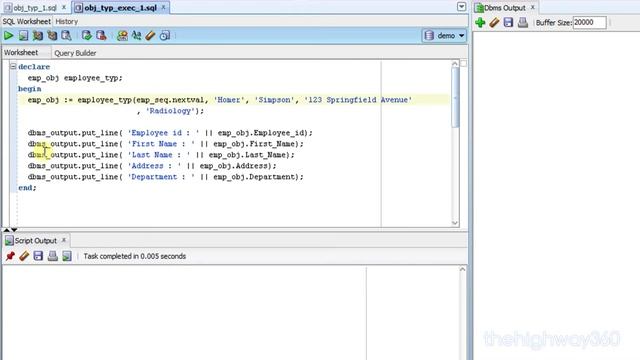This screenshot has width=640, height=360.
Task: Click emp_obj.Last_Name in the code
Action: [247, 155]
